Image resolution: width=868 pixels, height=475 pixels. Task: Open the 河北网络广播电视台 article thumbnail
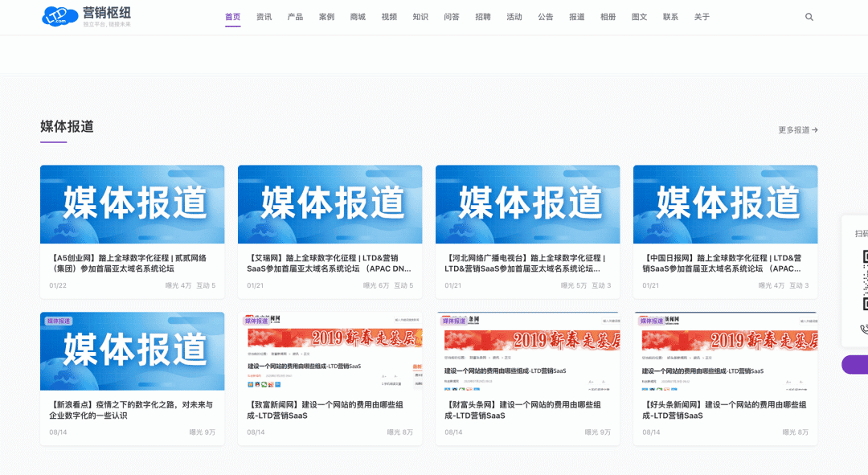click(527, 204)
